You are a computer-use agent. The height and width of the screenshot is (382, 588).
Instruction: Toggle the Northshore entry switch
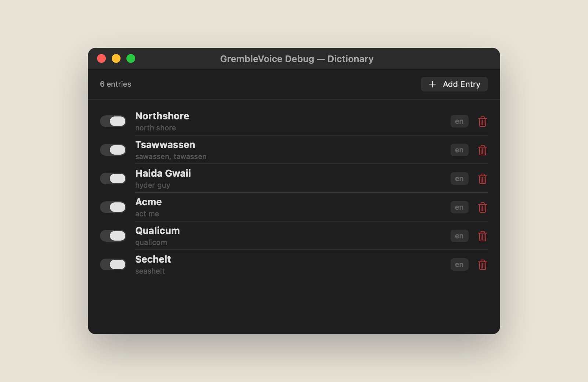tap(113, 121)
